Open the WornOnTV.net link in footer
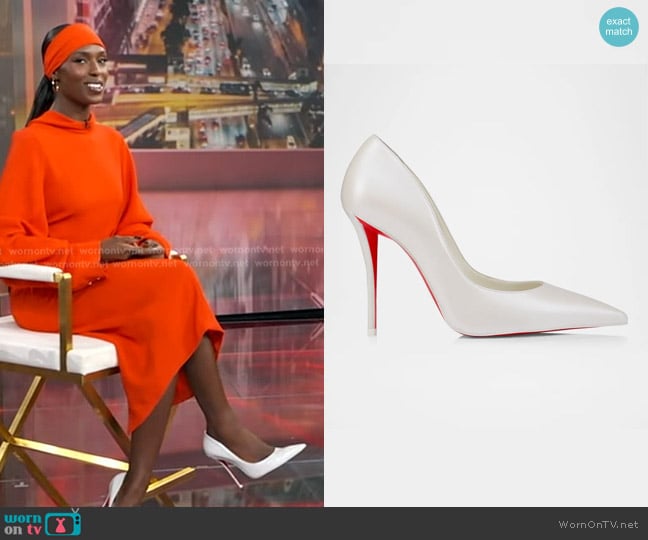648x540 pixels. point(599,524)
